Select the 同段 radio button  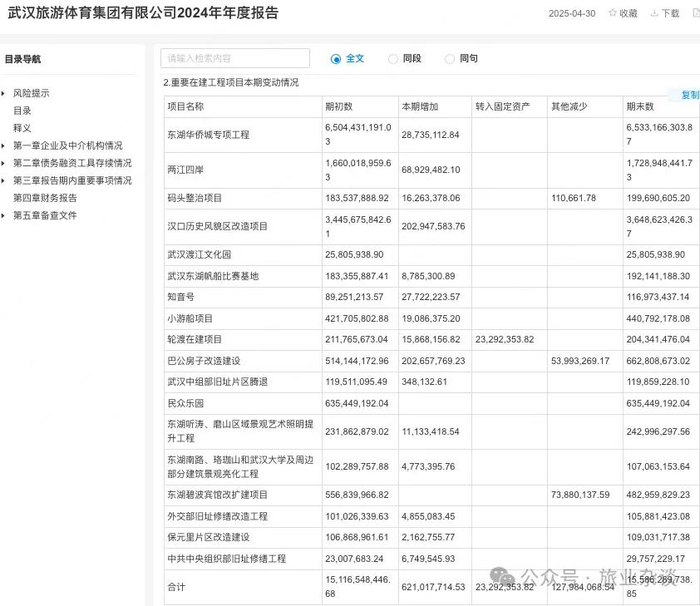tap(393, 59)
